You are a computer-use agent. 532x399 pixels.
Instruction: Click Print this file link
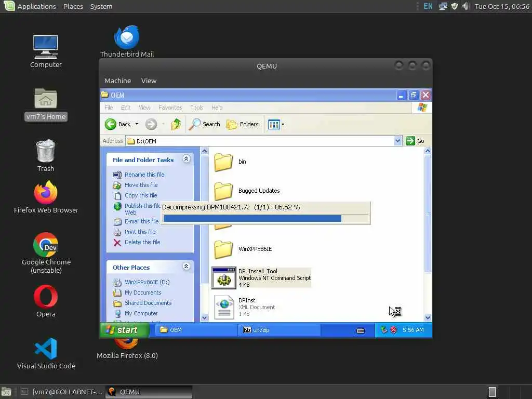tap(140, 232)
